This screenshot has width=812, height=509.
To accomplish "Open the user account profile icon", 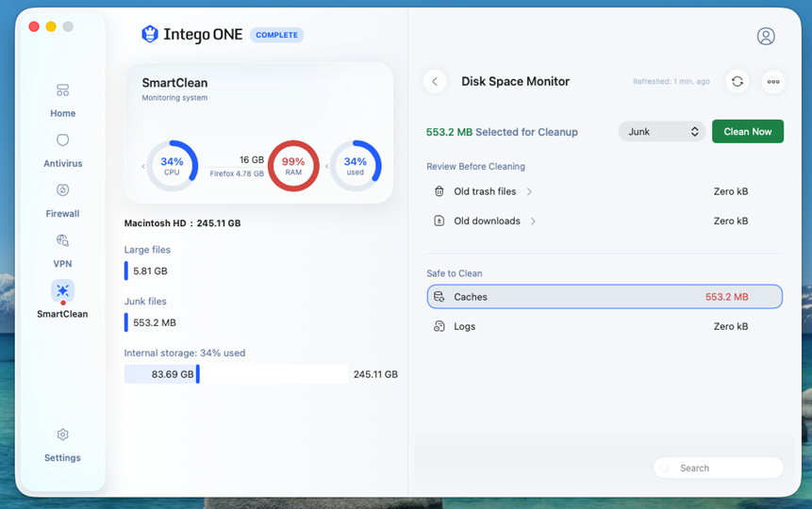I will click(x=766, y=36).
